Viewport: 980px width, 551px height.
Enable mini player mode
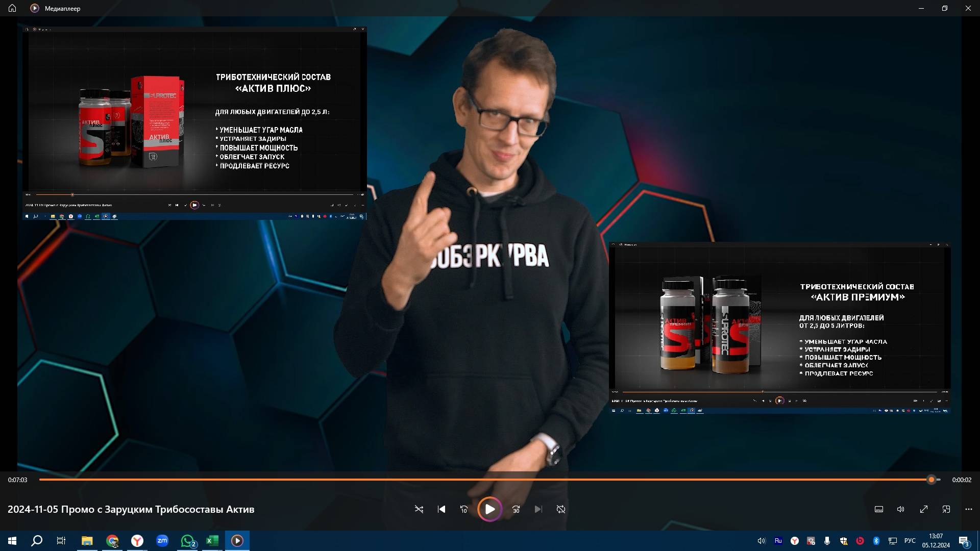tap(946, 509)
